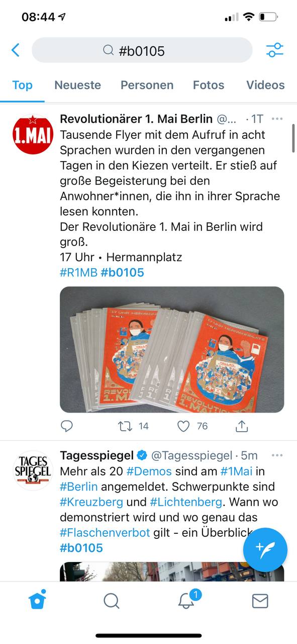This screenshot has height=644, width=297.
Task: Tap the #b0105 search field
Action: tap(142, 50)
